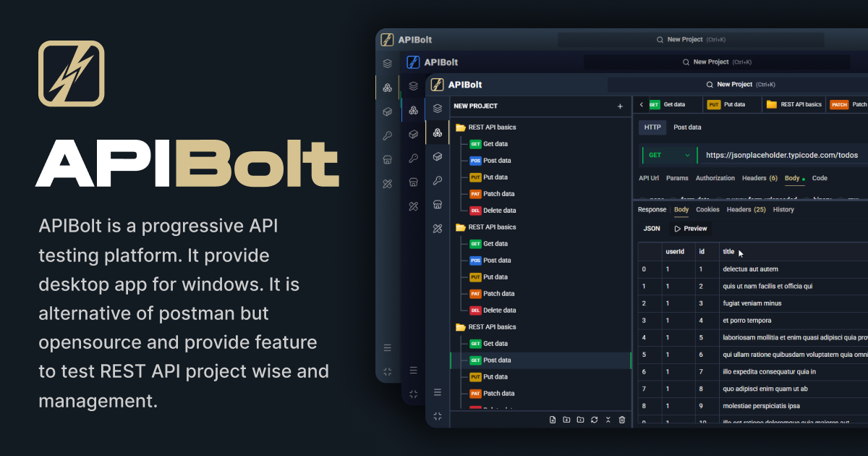
Task: Click the collapse all icon in tree footer
Action: tap(608, 420)
